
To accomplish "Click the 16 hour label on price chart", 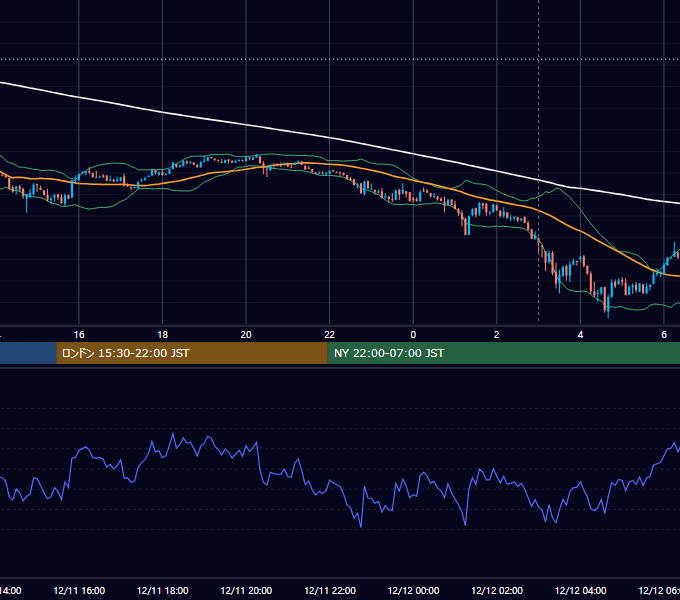I will click(79, 335).
